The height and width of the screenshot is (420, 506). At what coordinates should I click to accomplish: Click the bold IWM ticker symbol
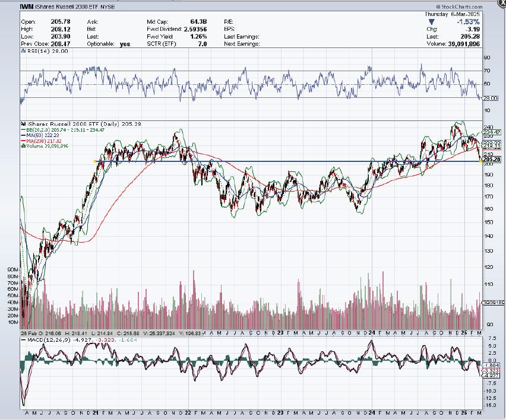(x=27, y=7)
